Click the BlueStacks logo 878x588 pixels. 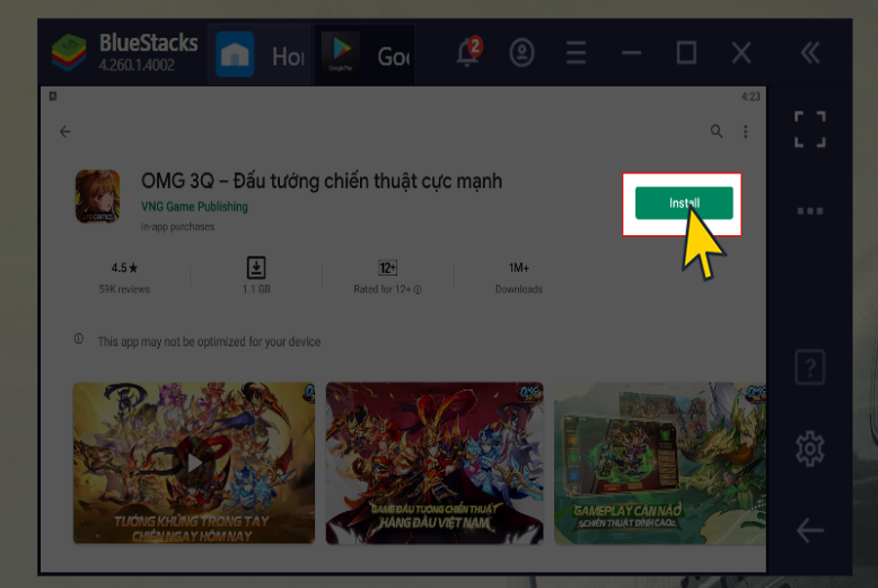click(69, 53)
